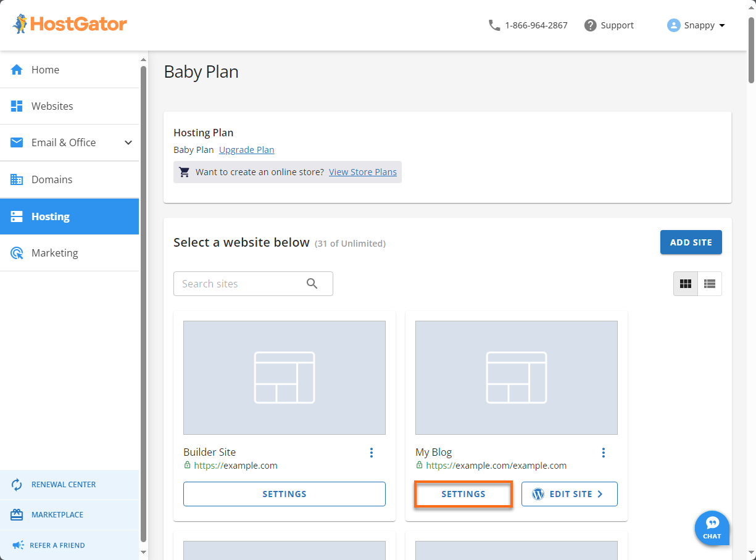Select the Marketing megaphone-target icon

pyautogui.click(x=17, y=253)
